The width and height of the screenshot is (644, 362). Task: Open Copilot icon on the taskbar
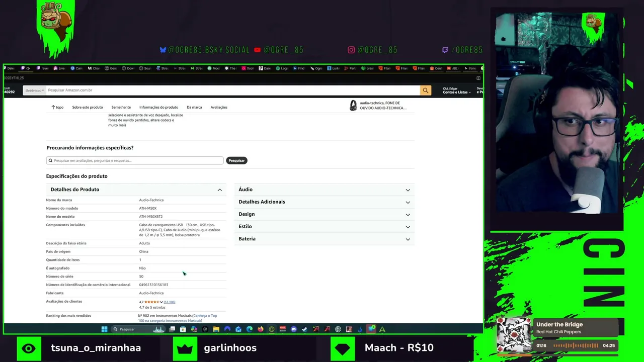point(194,329)
